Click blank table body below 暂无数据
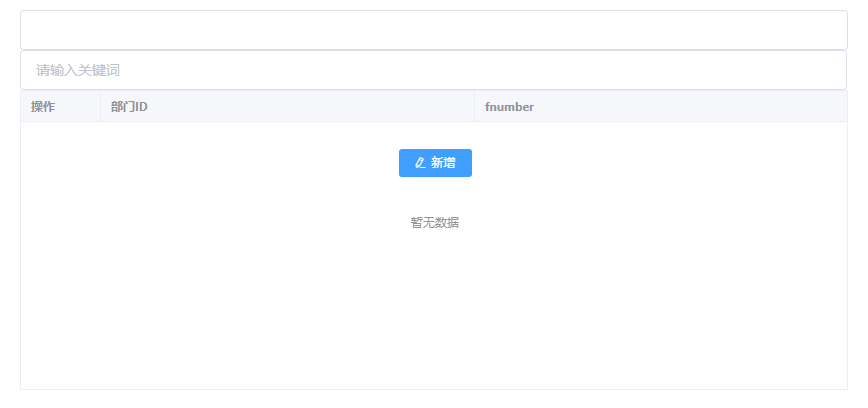The height and width of the screenshot is (408, 868). [x=434, y=310]
